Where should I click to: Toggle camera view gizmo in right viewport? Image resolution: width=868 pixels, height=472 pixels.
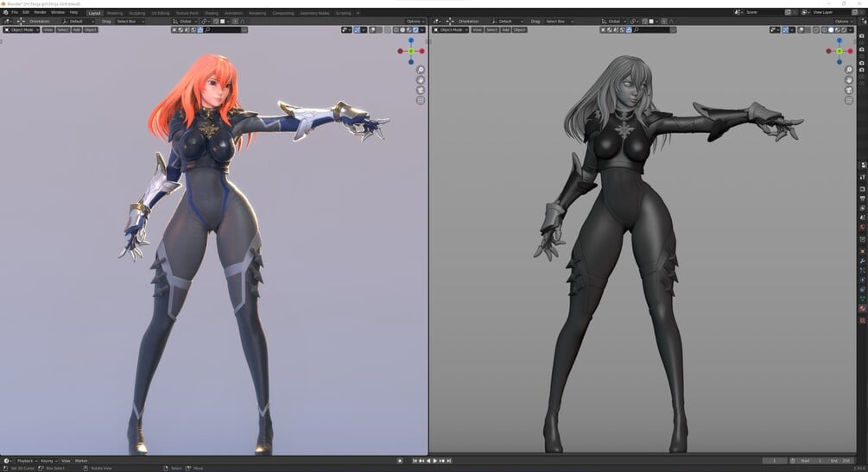click(x=849, y=91)
